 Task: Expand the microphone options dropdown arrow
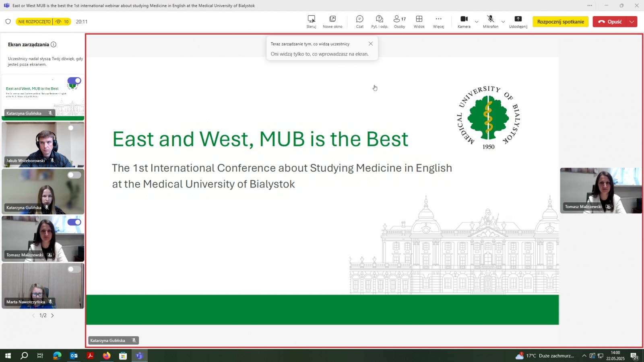point(503,22)
